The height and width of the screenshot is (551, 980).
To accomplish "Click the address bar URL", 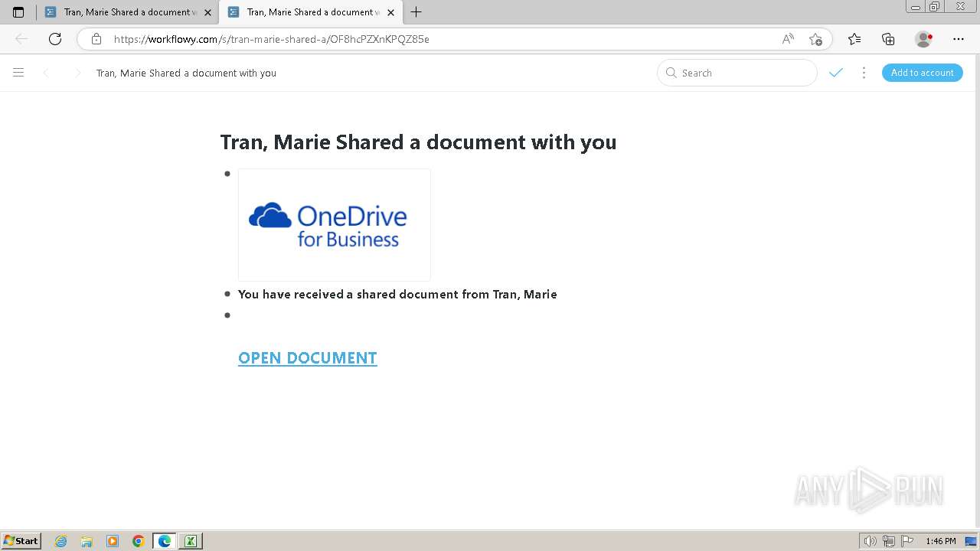I will (x=272, y=39).
